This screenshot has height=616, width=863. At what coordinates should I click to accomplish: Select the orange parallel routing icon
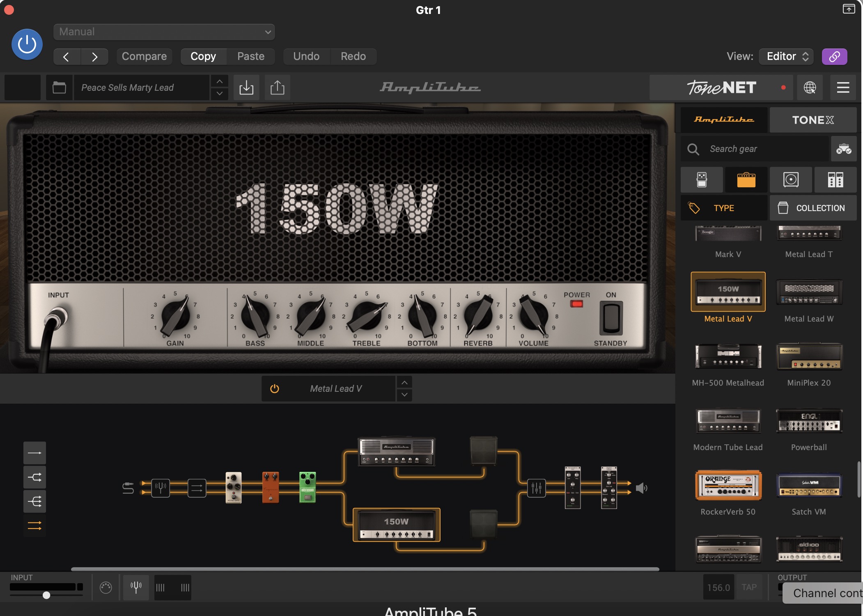pyautogui.click(x=34, y=526)
